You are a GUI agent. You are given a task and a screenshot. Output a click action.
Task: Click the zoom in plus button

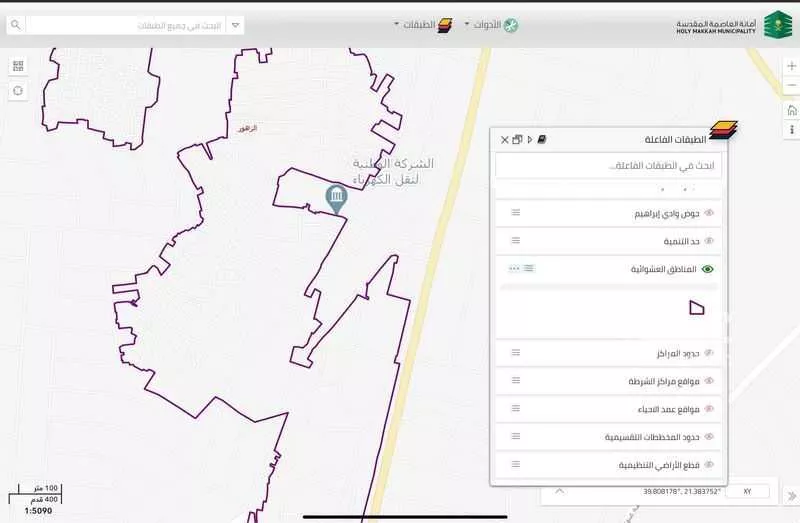[x=791, y=66]
